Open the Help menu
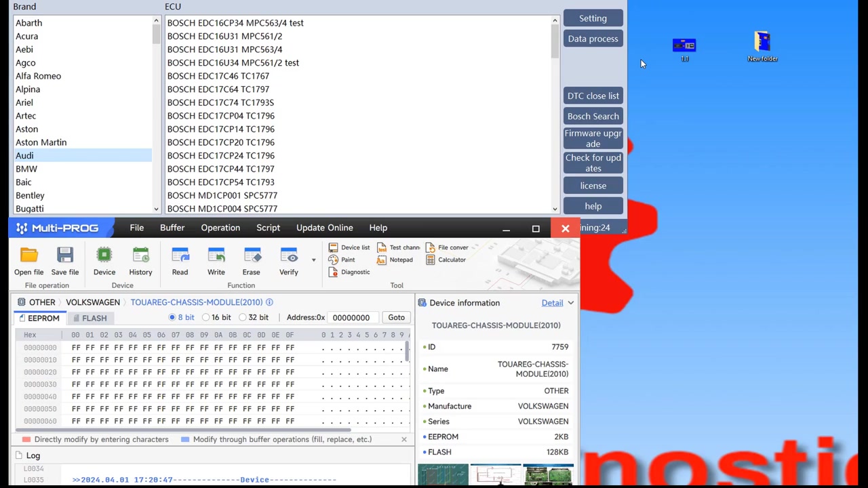 (x=378, y=228)
